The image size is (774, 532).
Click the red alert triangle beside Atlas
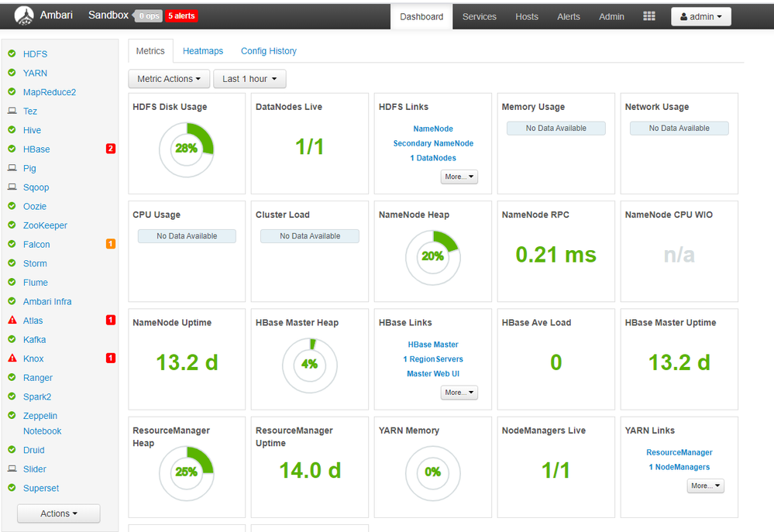click(12, 321)
